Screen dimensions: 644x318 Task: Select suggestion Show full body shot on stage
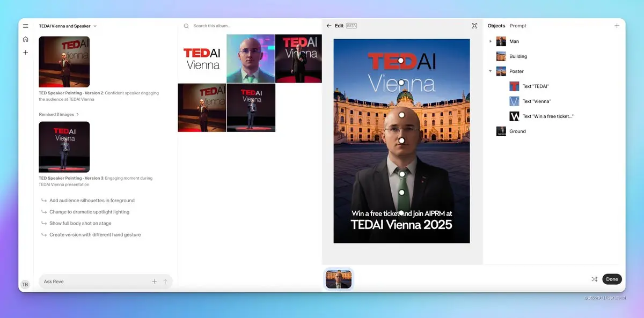click(81, 223)
